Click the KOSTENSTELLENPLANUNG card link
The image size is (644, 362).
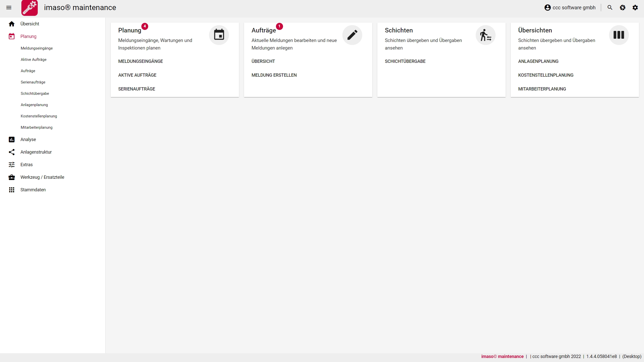coord(546,75)
